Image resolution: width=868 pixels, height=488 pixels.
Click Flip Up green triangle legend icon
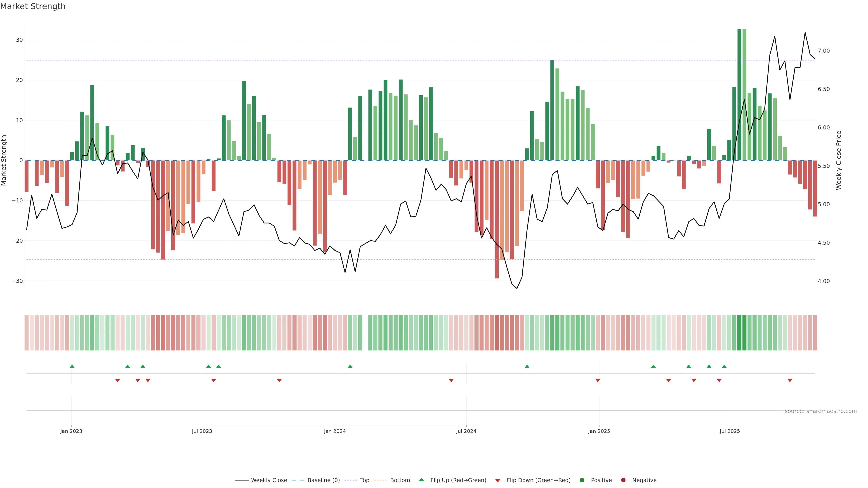coord(421,480)
